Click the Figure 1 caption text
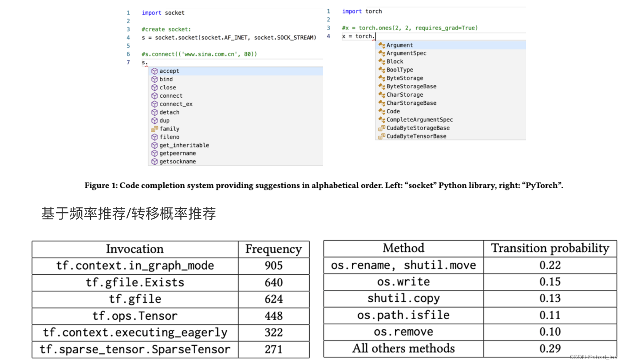The width and height of the screenshot is (624, 364). click(x=324, y=186)
